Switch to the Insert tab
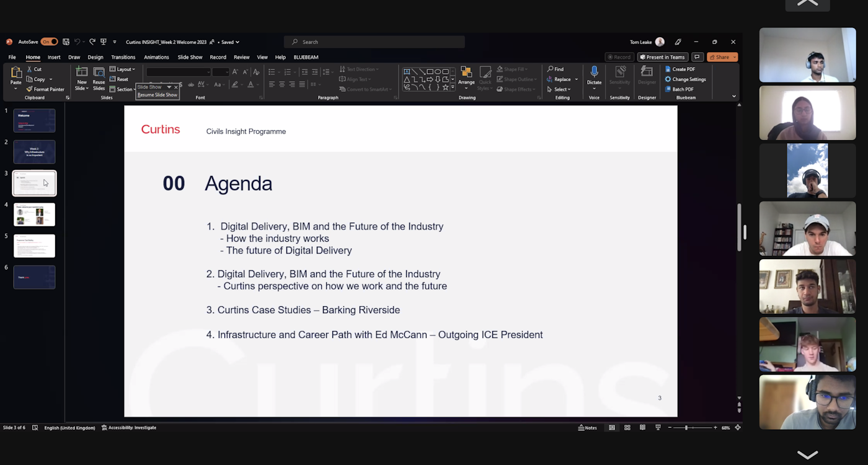The width and height of the screenshot is (868, 465). pyautogui.click(x=54, y=57)
